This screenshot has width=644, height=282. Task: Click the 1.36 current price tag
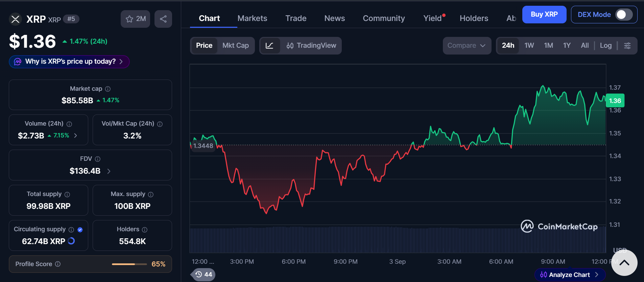615,101
